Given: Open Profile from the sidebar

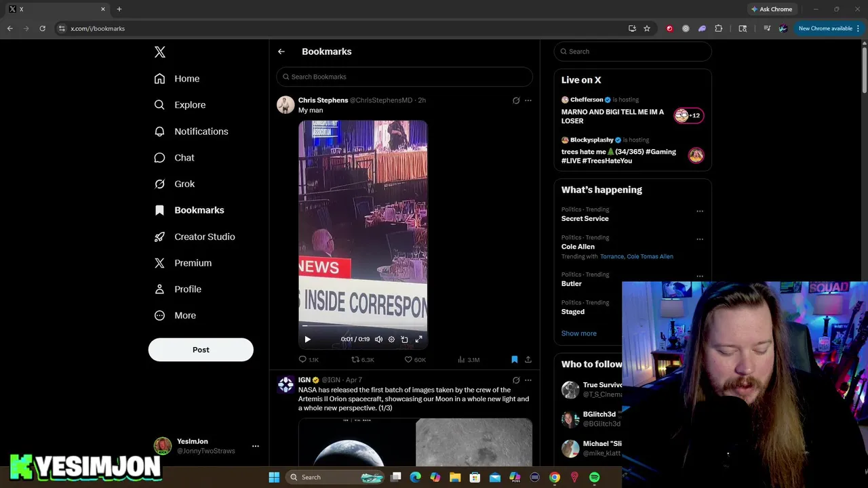Looking at the screenshot, I should click(x=178, y=289).
